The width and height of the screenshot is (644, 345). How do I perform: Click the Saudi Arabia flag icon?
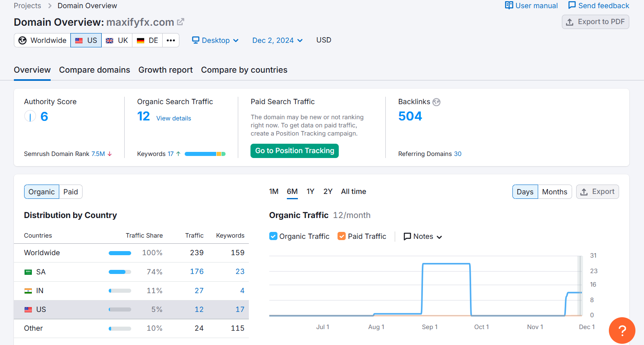click(28, 272)
